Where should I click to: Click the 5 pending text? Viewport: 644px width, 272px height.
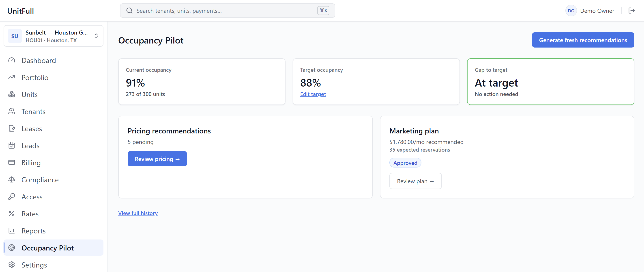tap(140, 142)
